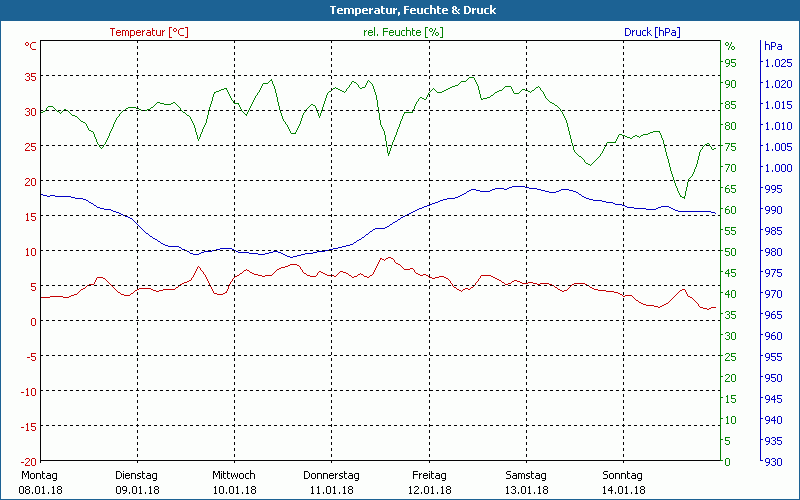
Task: Click the "Donnerstag" day label
Action: [331, 476]
